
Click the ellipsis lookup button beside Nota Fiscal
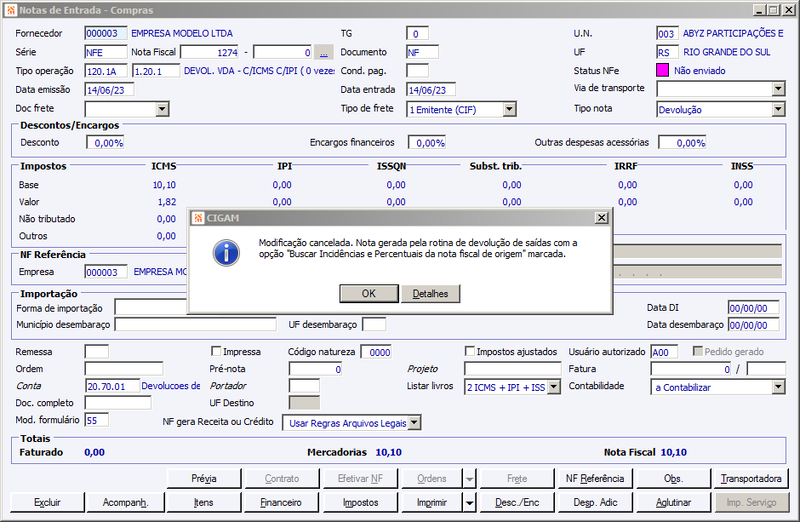(323, 53)
